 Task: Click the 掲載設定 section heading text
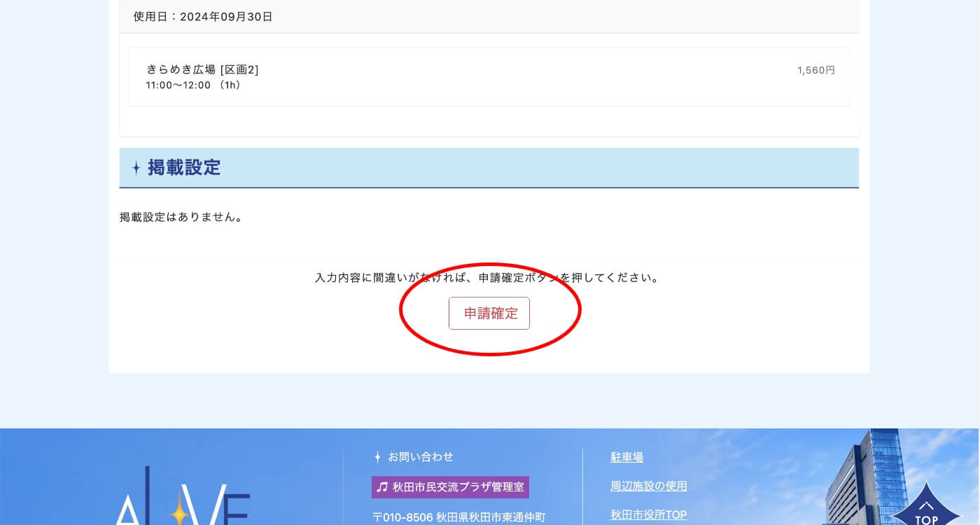(x=184, y=168)
